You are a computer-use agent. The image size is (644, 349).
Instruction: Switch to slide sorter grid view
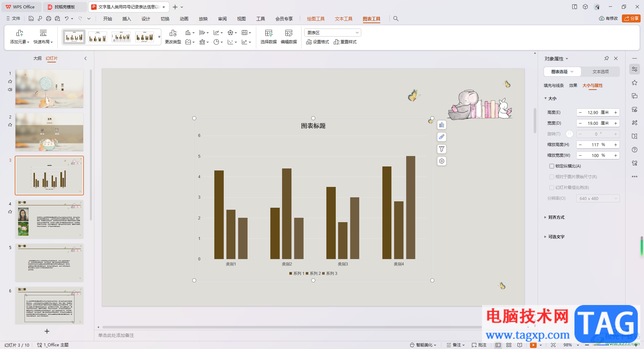pyautogui.click(x=509, y=345)
